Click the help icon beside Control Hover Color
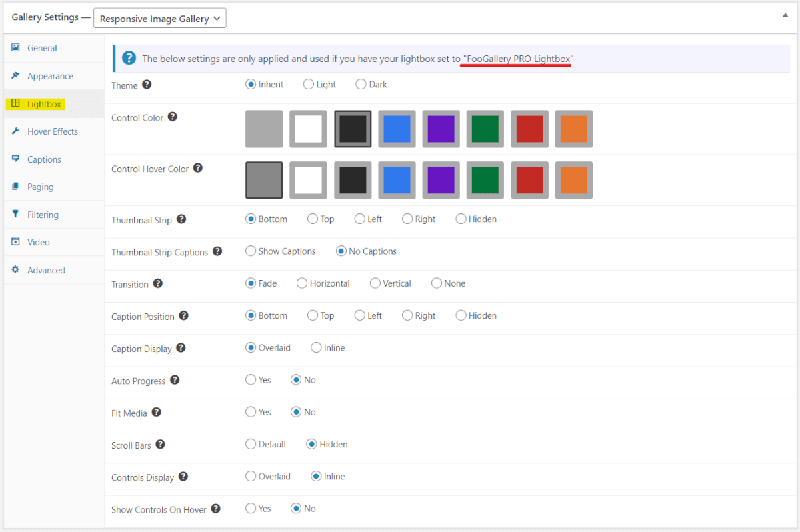This screenshot has height=532, width=800. coord(198,168)
